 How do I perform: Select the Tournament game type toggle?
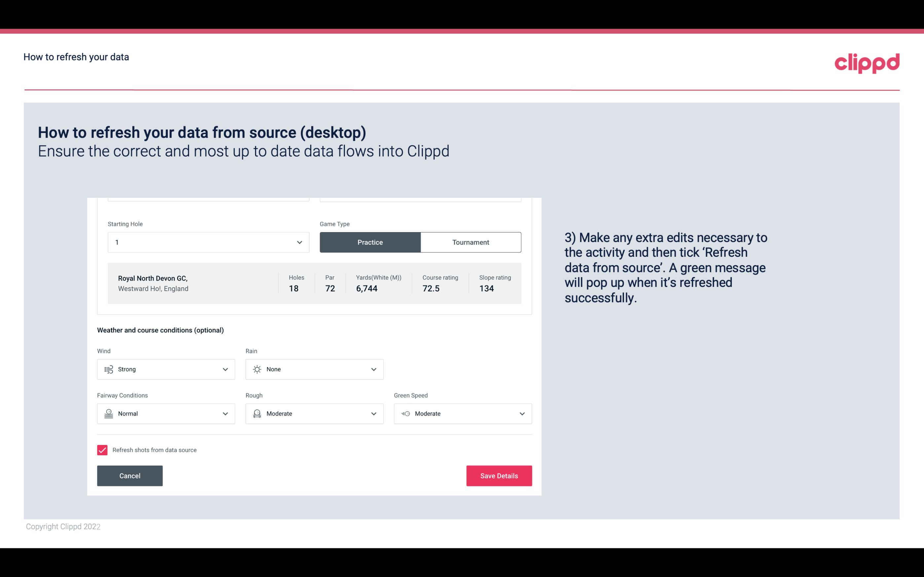tap(470, 242)
